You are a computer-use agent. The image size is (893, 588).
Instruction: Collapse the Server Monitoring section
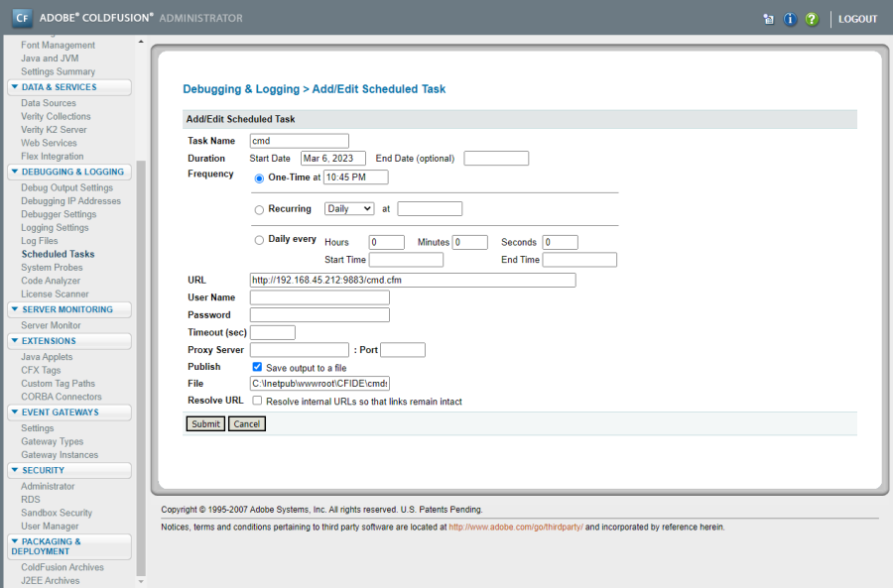(x=68, y=309)
